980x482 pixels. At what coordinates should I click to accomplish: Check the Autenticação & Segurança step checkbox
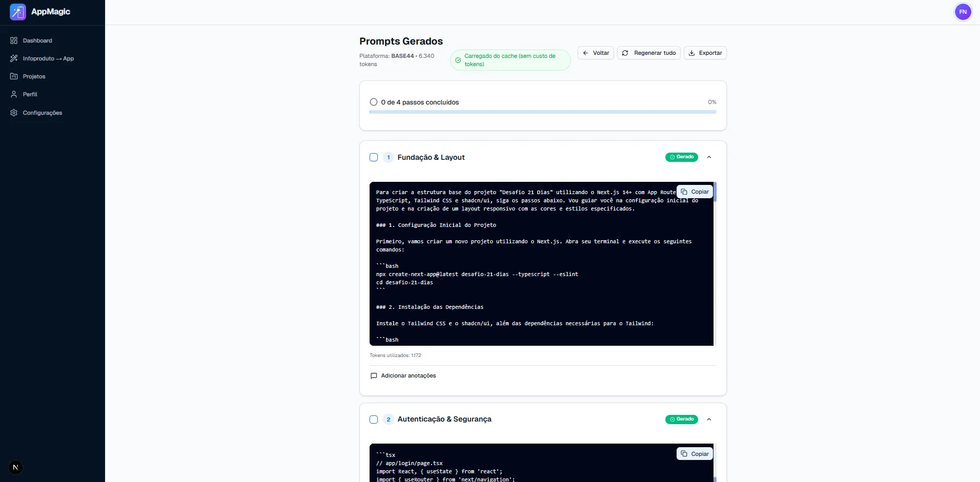(x=374, y=419)
